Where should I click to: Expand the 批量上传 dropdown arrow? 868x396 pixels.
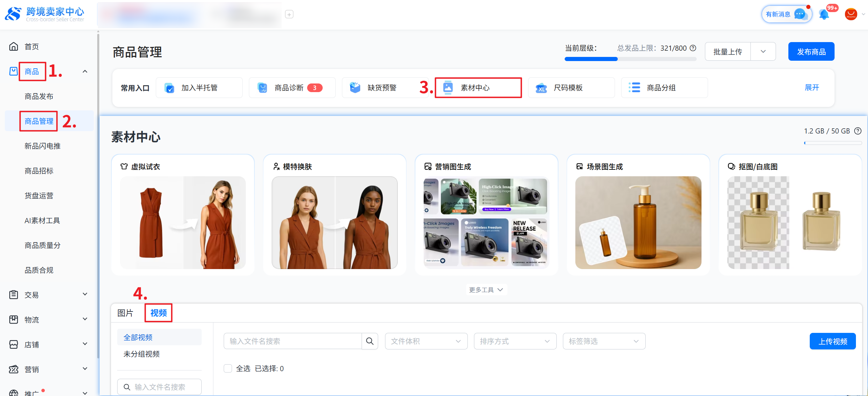coord(763,52)
